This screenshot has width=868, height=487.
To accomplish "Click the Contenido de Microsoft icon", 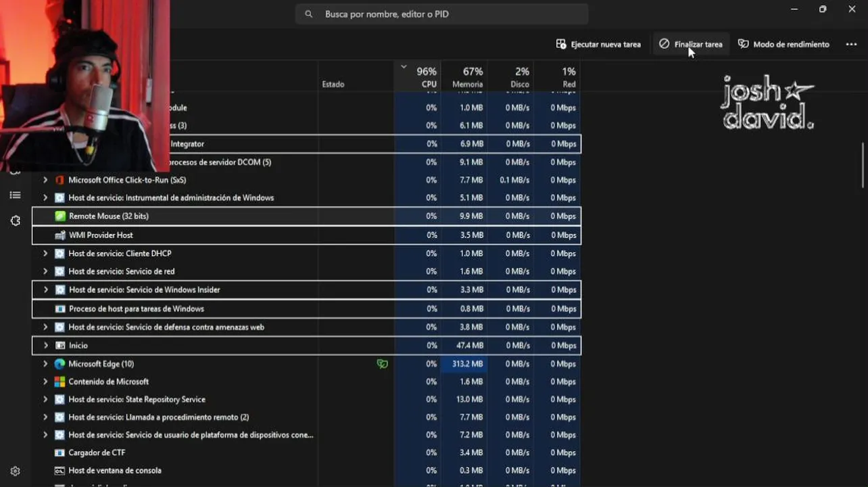I will pos(59,381).
